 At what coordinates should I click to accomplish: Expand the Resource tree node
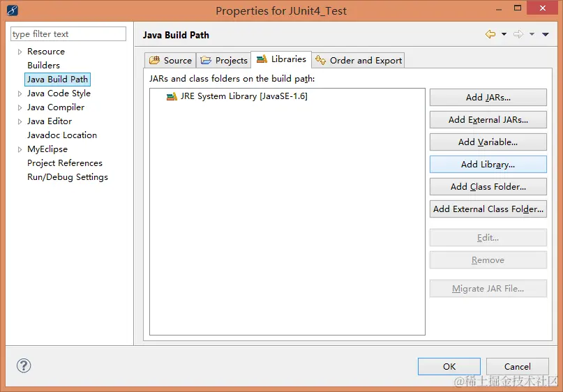(x=20, y=52)
